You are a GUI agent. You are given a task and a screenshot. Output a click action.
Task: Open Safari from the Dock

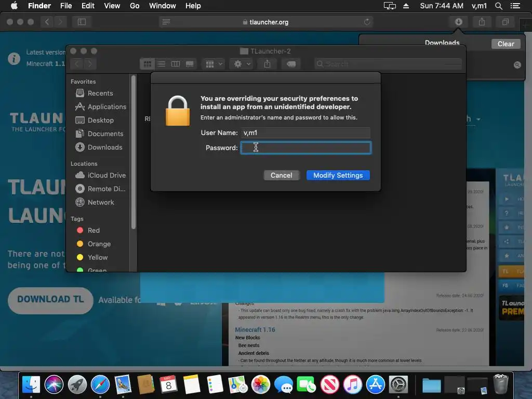(x=100, y=385)
